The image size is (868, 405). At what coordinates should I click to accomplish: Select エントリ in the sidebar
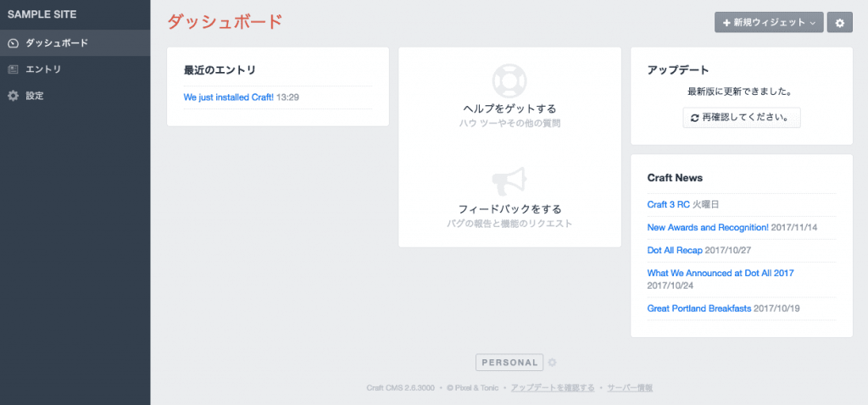click(43, 69)
